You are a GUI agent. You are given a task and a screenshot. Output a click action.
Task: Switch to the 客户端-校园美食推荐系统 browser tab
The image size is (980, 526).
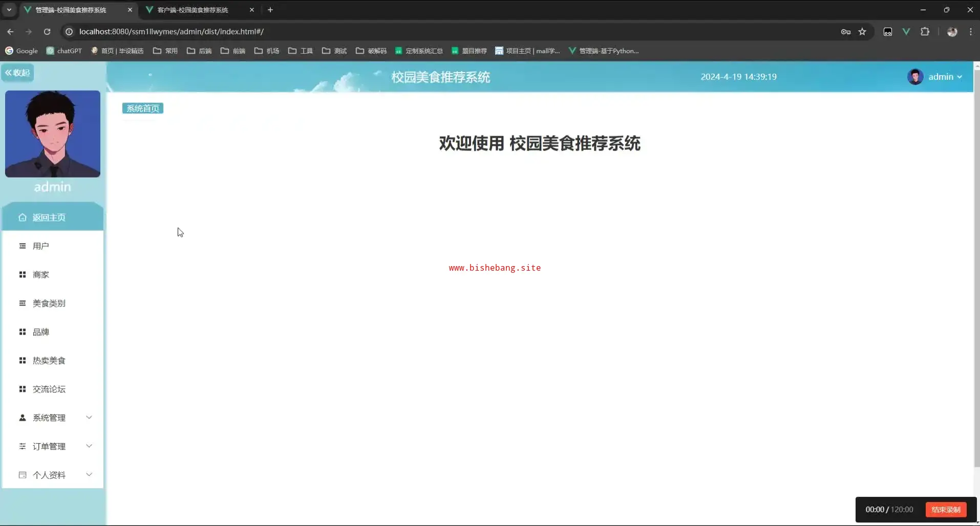pos(193,10)
